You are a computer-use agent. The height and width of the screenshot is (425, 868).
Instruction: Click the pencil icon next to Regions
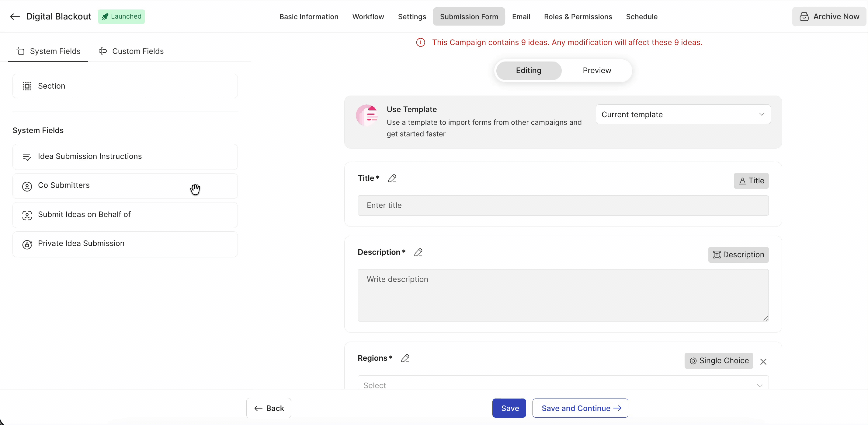pos(405,358)
